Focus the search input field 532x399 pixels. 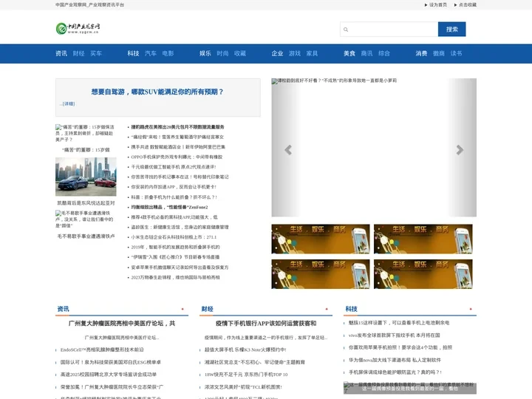click(x=389, y=30)
